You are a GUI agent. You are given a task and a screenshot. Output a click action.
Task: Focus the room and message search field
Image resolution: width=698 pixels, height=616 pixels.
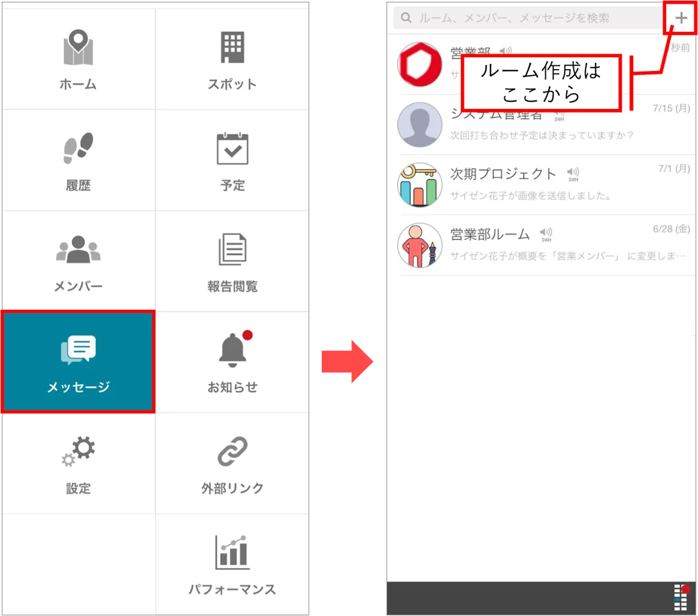point(528,18)
